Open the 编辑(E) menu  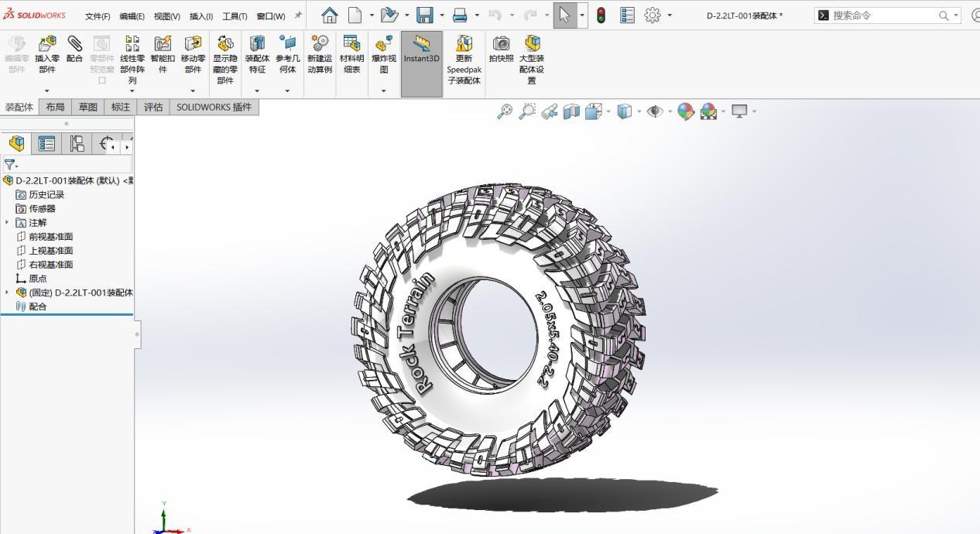point(132,16)
